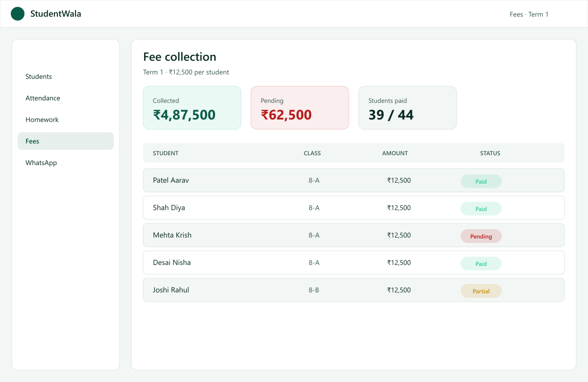Click the StudentWala green logo circle
This screenshot has width=588, height=382.
coord(18,14)
